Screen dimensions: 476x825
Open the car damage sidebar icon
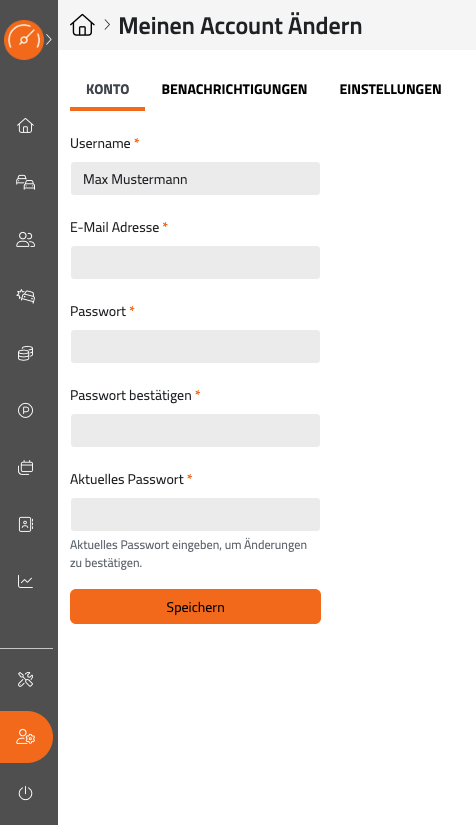tap(25, 296)
